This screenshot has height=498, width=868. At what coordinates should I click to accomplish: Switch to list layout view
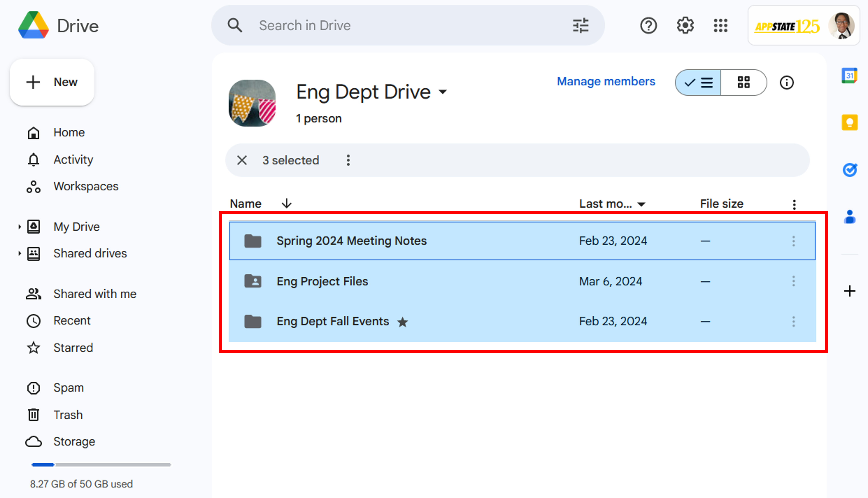click(699, 83)
